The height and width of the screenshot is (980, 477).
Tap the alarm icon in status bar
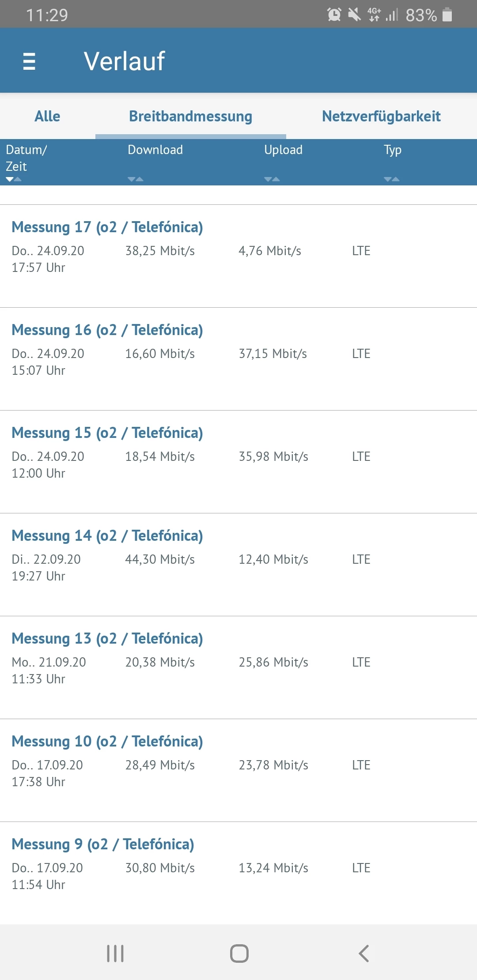tap(334, 15)
